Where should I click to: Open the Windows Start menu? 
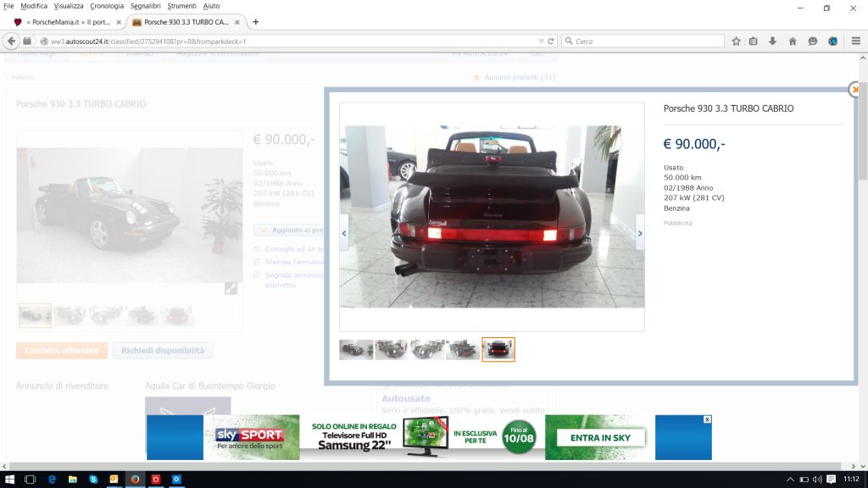tap(9, 480)
